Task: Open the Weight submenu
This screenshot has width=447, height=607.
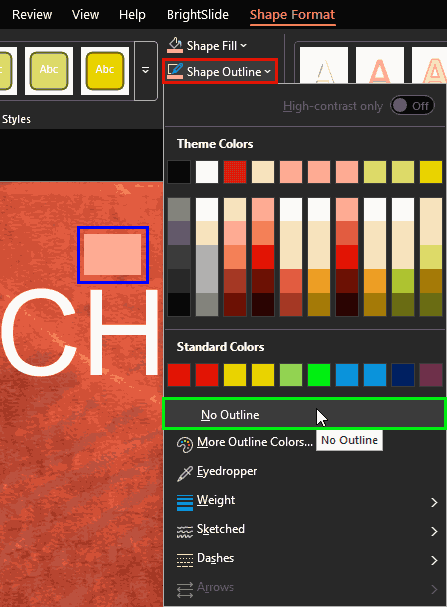Action: [x=305, y=501]
